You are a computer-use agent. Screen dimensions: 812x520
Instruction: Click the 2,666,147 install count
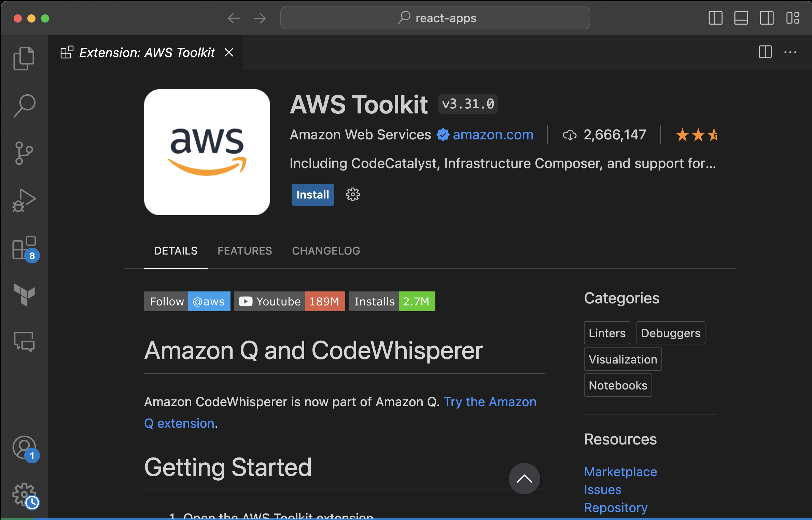click(x=615, y=135)
